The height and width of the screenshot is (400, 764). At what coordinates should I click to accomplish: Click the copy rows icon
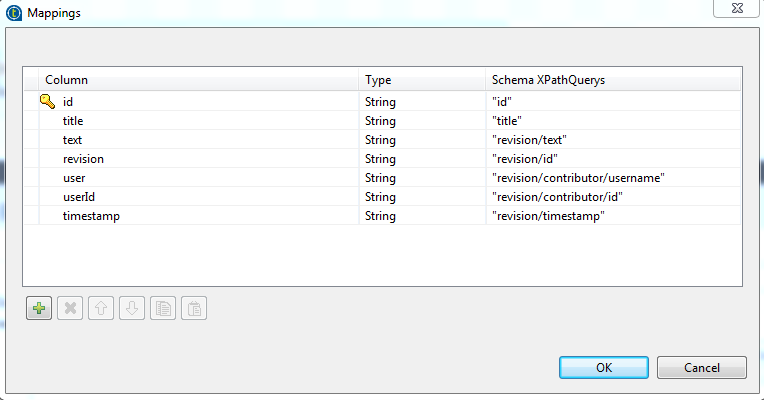point(163,308)
